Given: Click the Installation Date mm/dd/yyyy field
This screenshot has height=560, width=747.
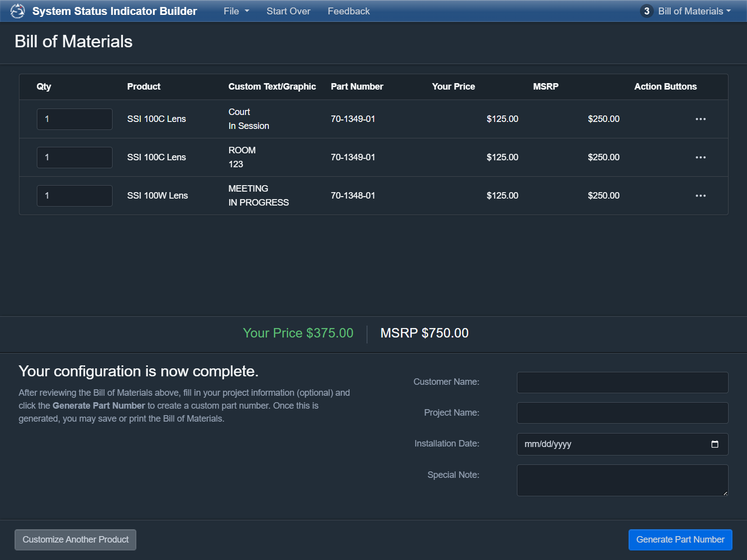Looking at the screenshot, I should tap(622, 444).
